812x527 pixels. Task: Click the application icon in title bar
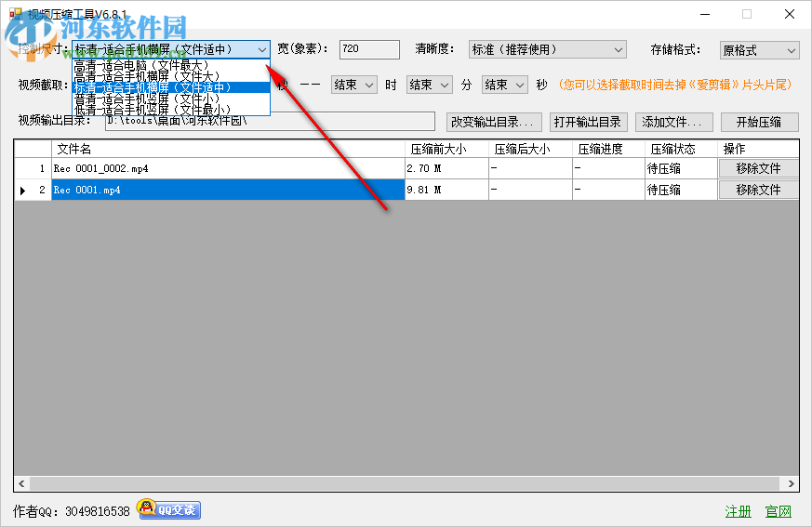click(16, 14)
